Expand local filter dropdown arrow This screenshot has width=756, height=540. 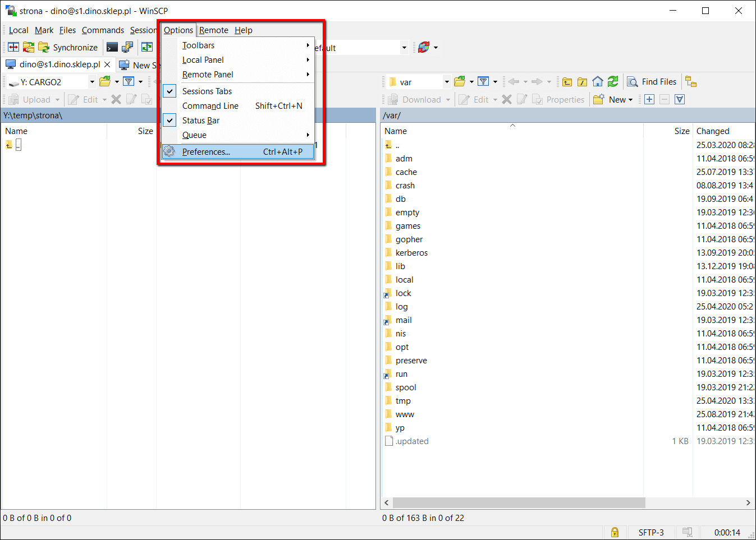click(x=140, y=82)
